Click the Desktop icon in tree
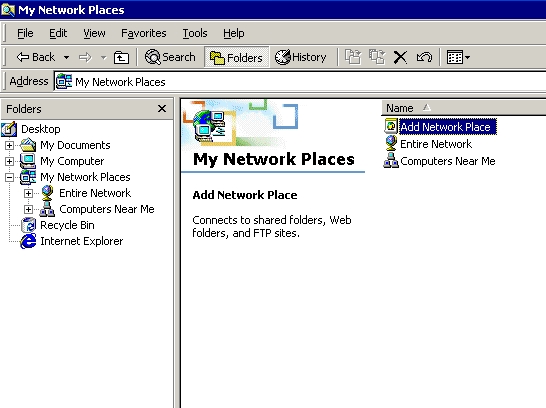 (9, 129)
